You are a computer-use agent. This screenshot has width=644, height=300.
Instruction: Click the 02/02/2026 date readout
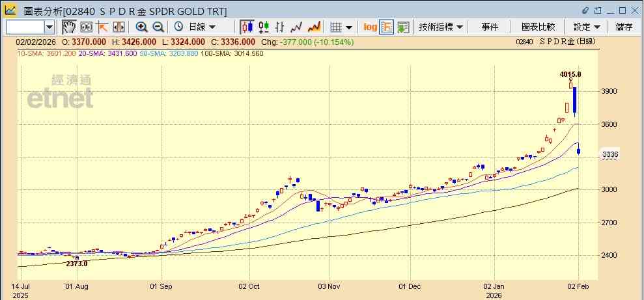coord(36,42)
